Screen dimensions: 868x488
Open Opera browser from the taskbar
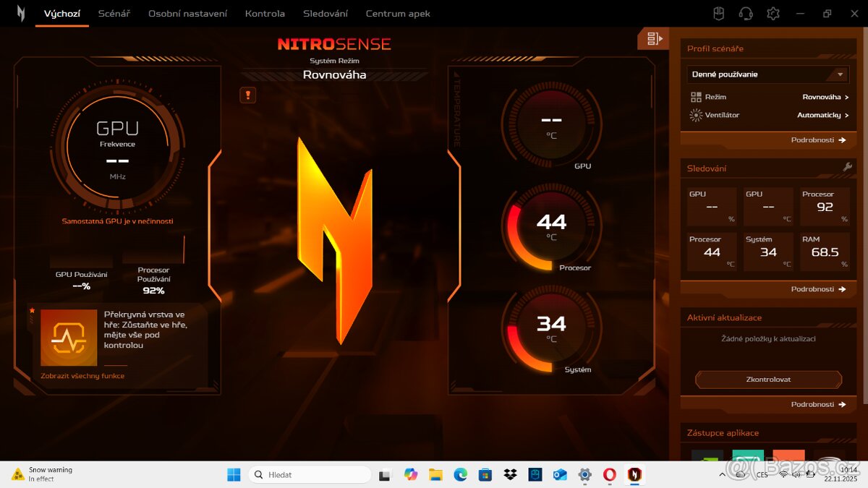[609, 474]
